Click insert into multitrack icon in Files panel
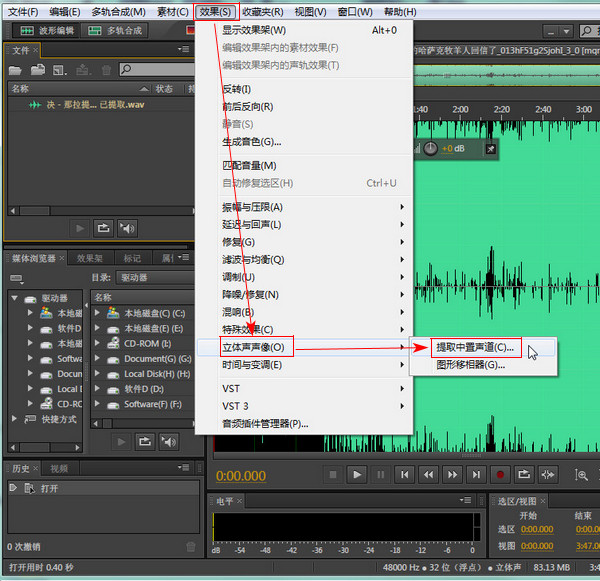 click(x=82, y=70)
